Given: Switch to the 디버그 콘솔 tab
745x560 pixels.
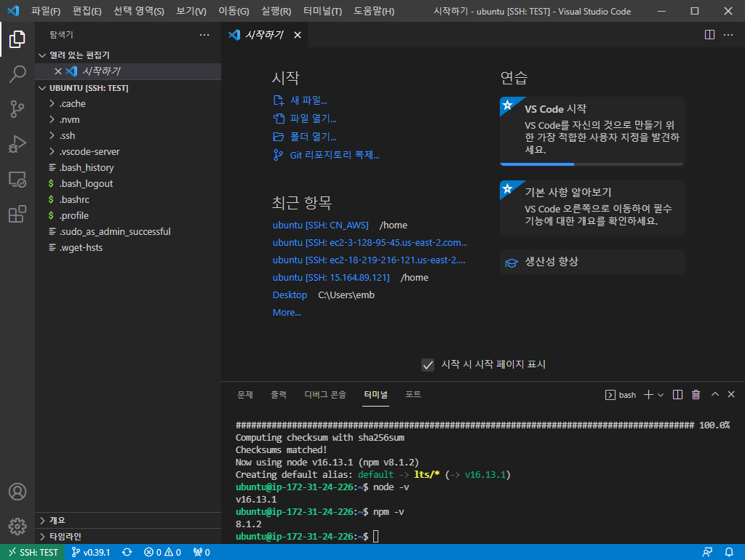Looking at the screenshot, I should tap(325, 395).
